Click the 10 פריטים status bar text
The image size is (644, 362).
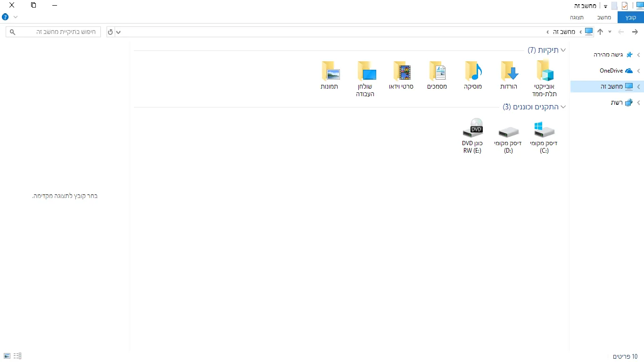[625, 356]
